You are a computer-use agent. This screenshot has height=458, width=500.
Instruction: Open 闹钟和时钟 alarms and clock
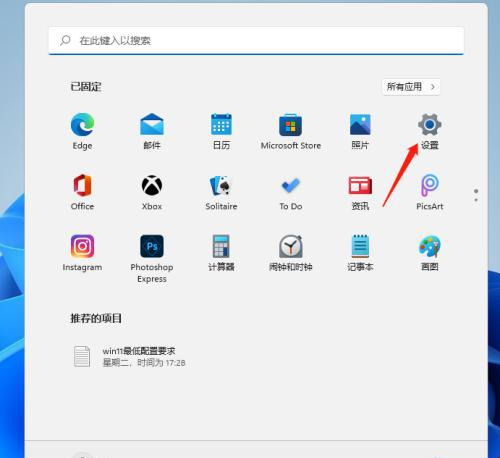click(291, 253)
